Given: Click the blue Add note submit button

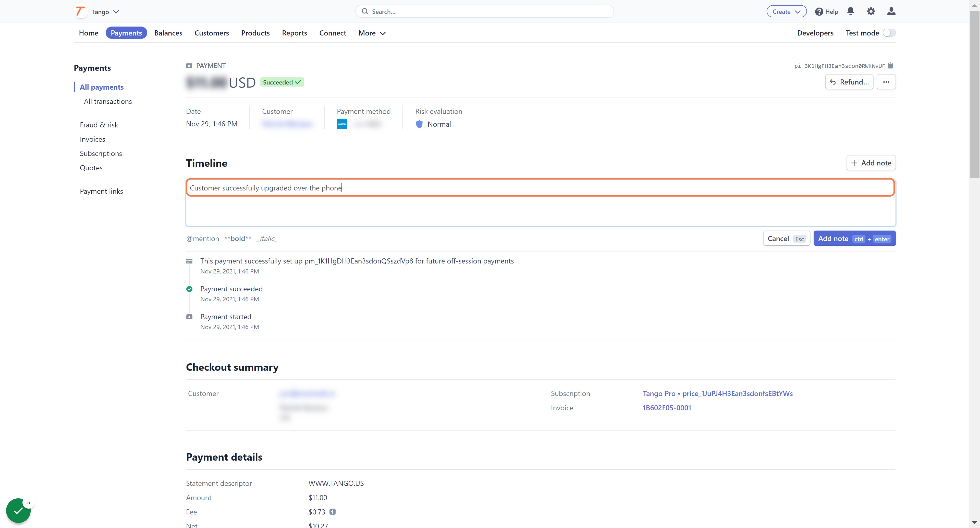Looking at the screenshot, I should coord(854,239).
